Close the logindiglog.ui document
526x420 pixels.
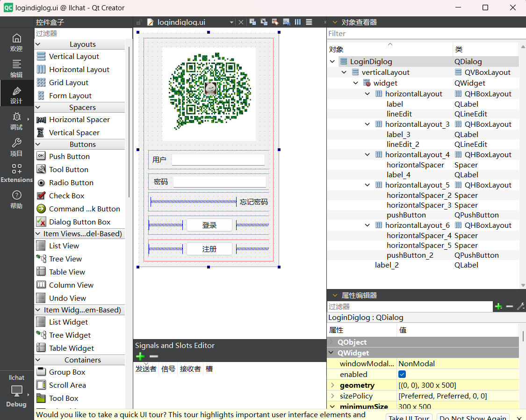(241, 22)
